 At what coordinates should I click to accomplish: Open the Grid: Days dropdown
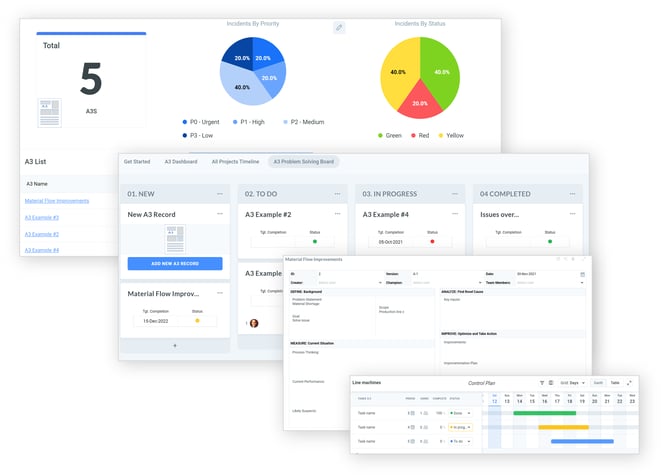point(572,383)
